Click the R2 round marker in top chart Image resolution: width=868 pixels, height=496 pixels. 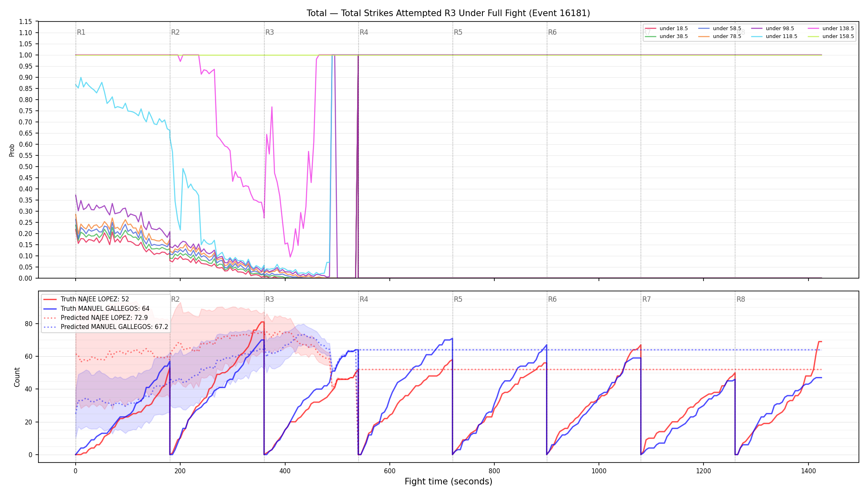tap(175, 32)
